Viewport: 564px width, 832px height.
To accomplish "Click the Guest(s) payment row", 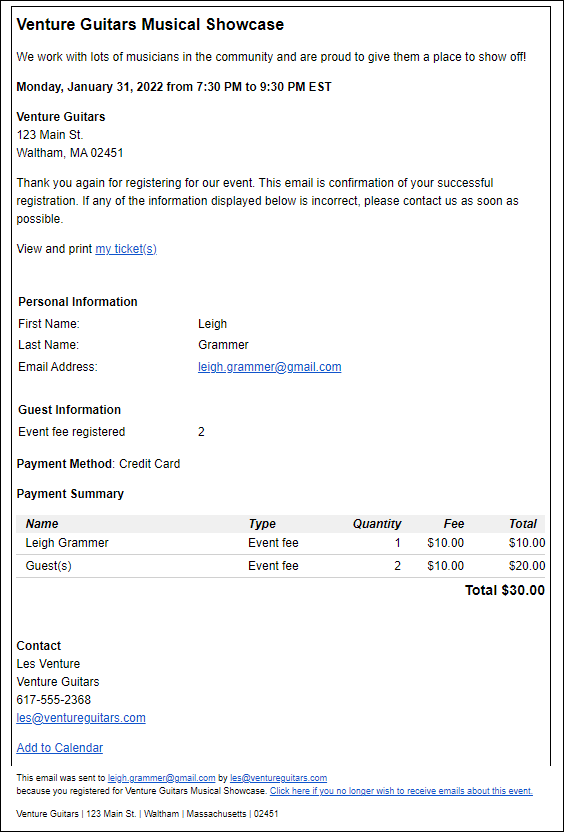I will click(281, 566).
